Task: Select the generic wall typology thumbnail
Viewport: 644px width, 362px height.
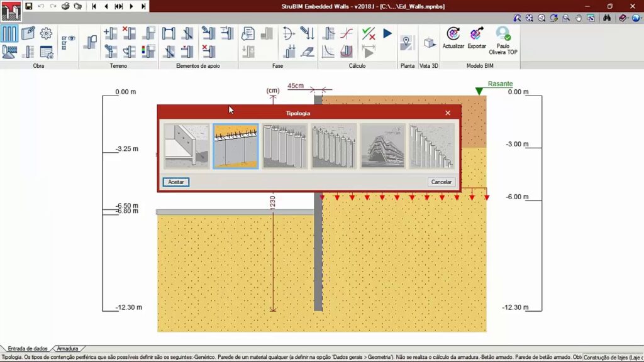Action: coord(186,146)
